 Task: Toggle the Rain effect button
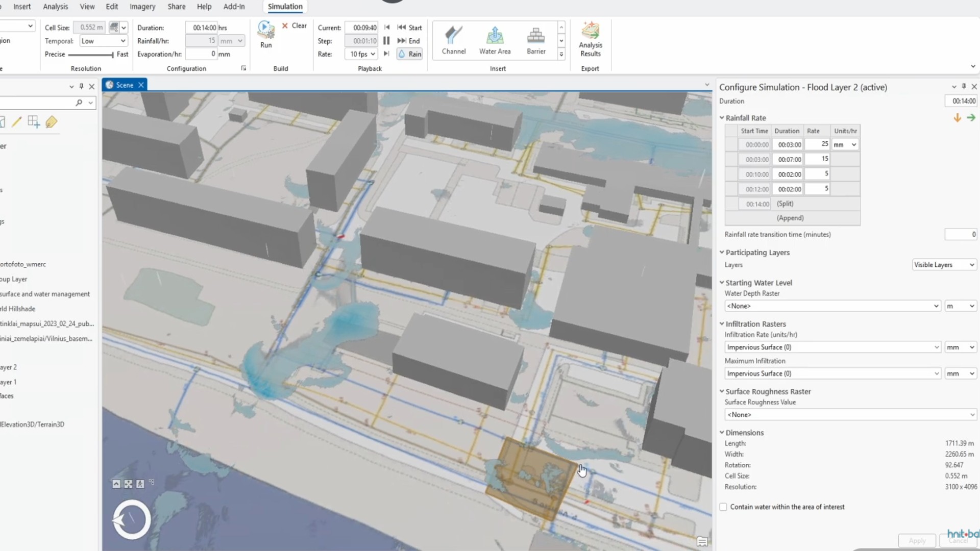click(410, 54)
